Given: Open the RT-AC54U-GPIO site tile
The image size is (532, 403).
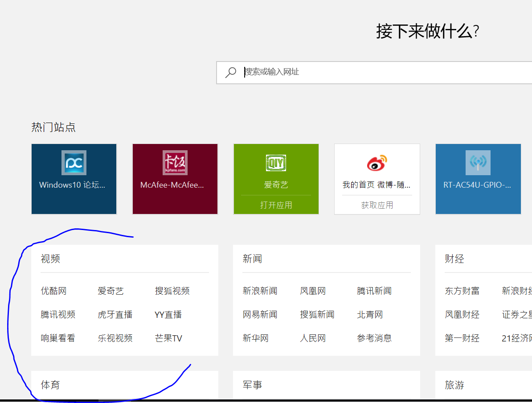Looking at the screenshot, I should 478,179.
